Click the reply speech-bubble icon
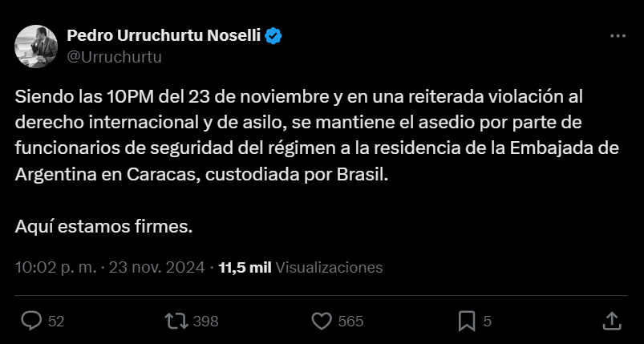The height and width of the screenshot is (344, 644). (x=31, y=321)
